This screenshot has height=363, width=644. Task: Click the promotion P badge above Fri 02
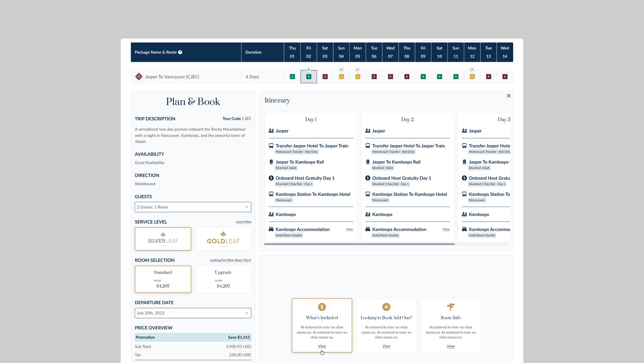(x=308, y=70)
